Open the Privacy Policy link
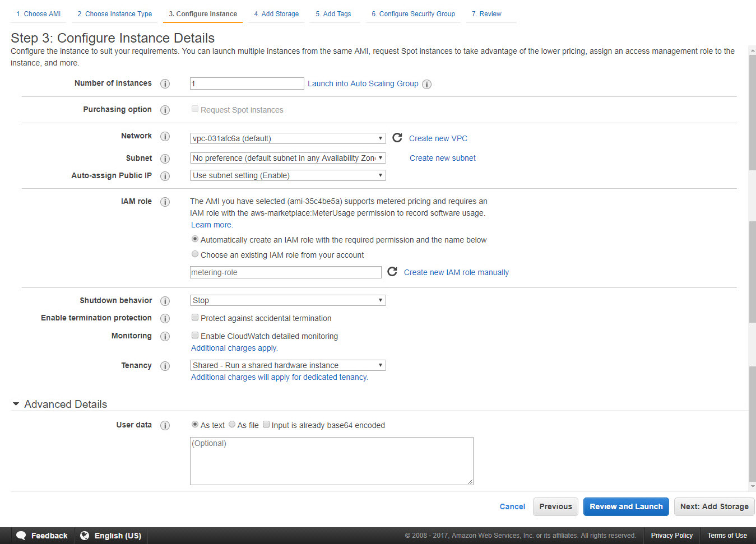756x544 pixels. point(672,536)
